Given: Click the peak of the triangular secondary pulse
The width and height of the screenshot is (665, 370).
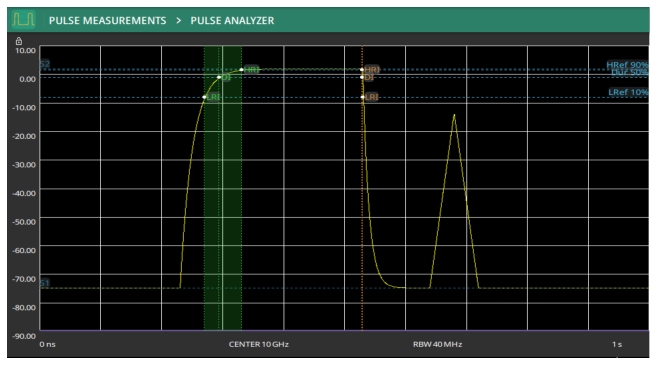Looking at the screenshot, I should 454,115.
